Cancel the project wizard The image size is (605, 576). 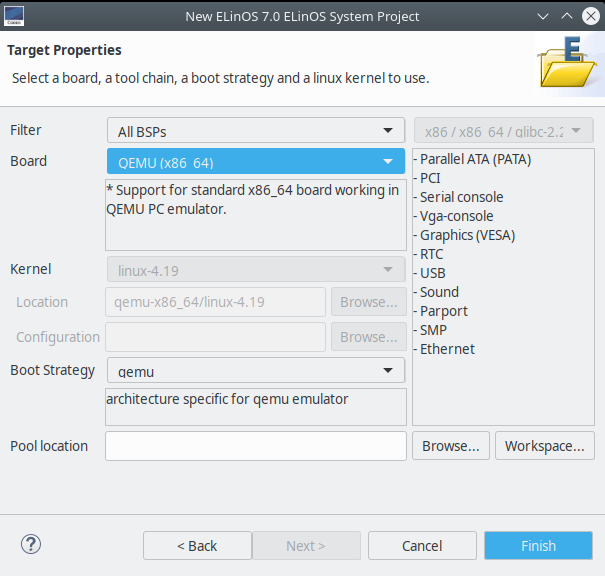[x=422, y=546]
